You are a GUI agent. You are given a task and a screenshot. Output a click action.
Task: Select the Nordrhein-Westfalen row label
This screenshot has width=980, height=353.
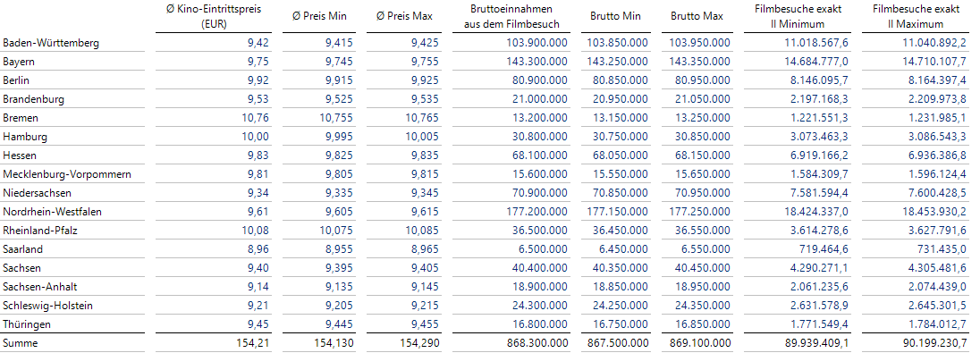click(x=52, y=212)
